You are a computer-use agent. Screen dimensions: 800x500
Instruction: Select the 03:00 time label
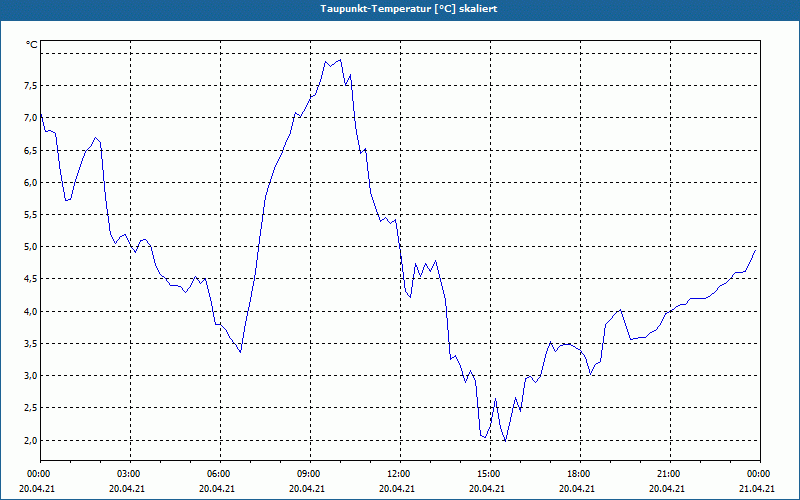point(128,474)
